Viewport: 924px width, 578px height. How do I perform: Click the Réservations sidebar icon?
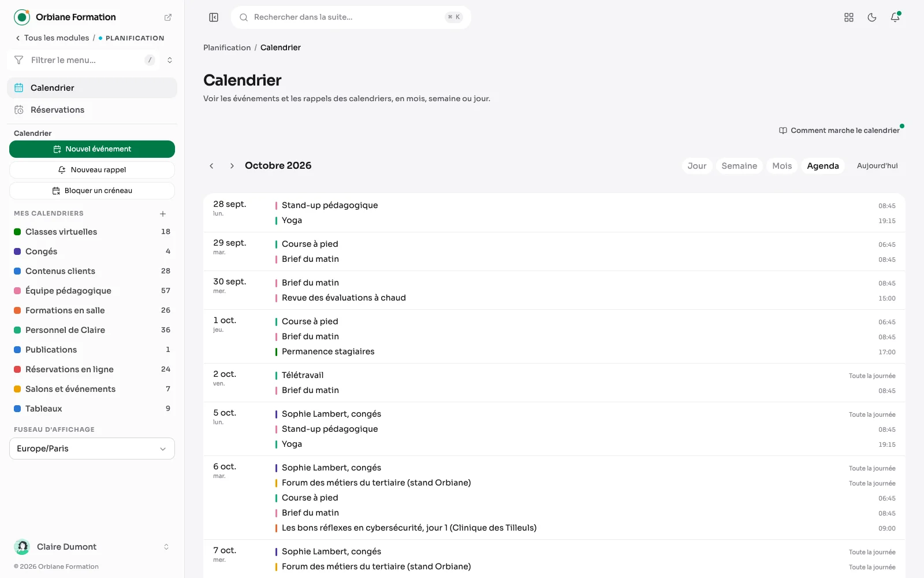tap(19, 110)
